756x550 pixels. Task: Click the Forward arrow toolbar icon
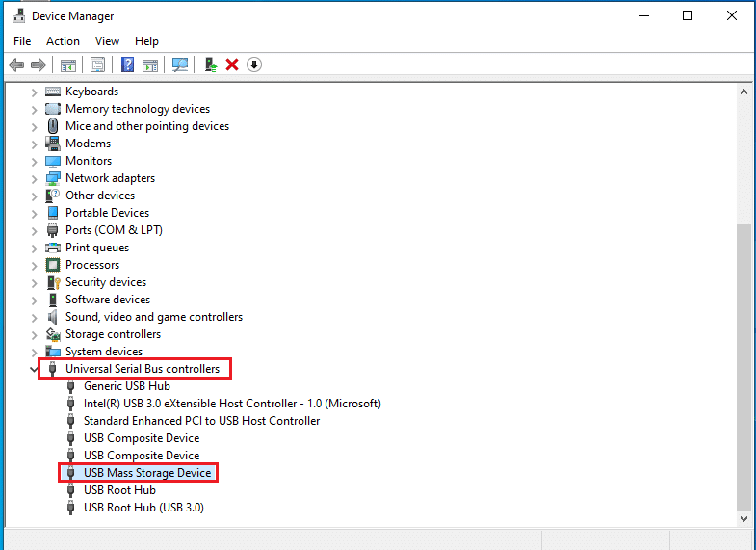point(39,65)
